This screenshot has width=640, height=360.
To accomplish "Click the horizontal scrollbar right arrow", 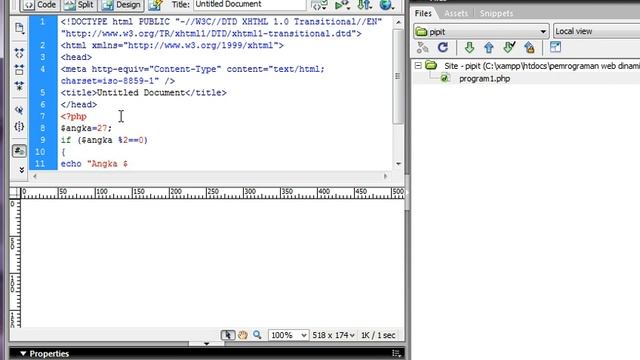I will click(385, 176).
